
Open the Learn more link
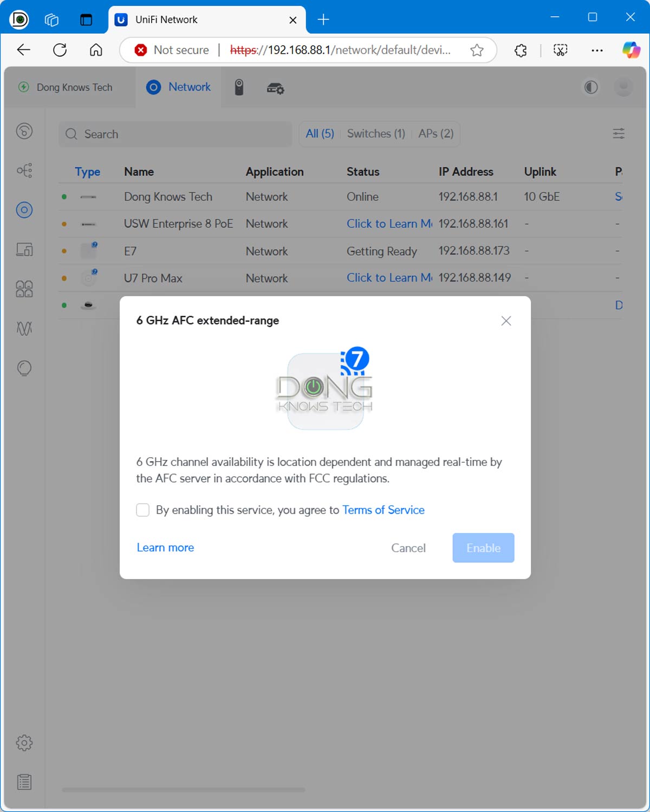point(165,548)
